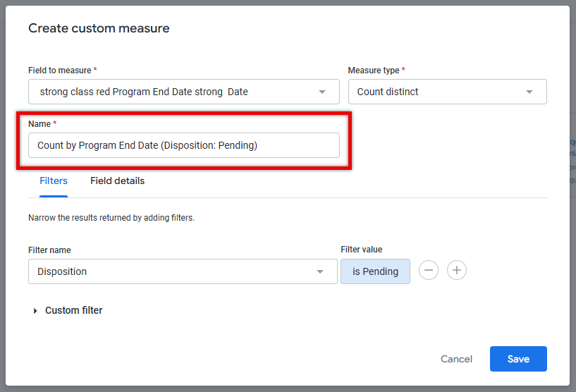Click the Custom filter label text

[73, 310]
